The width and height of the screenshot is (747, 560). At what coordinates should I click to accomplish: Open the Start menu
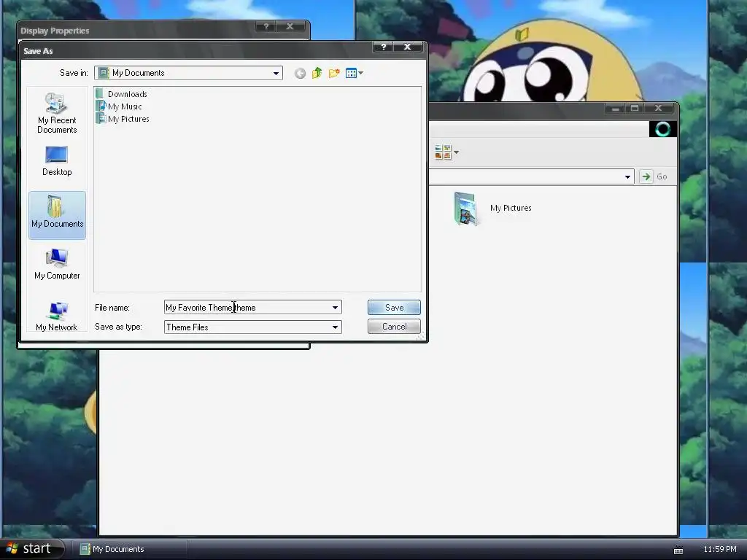click(31, 548)
